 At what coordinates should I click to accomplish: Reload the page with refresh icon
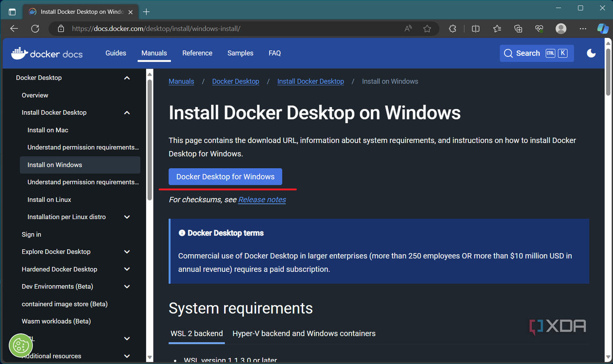[x=35, y=28]
